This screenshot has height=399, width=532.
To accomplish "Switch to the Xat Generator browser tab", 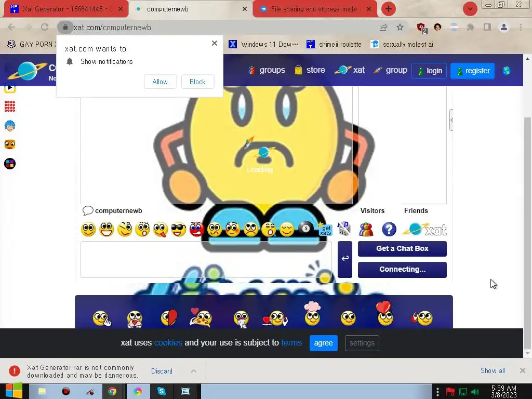I will (x=66, y=9).
